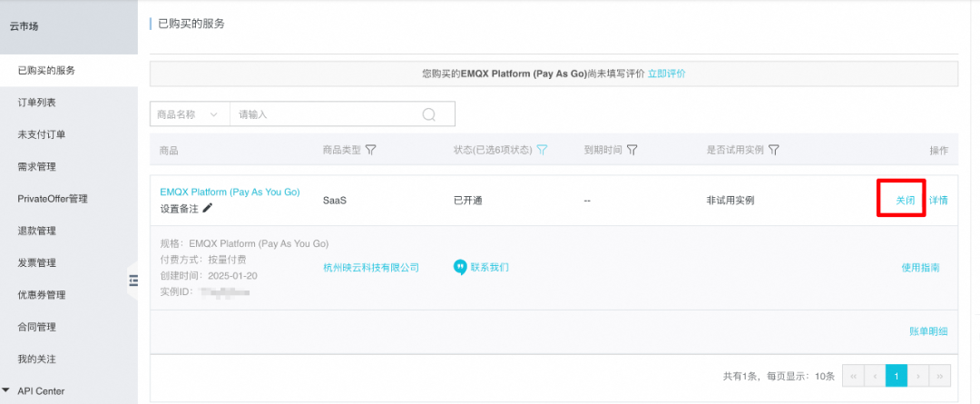Go to next page with › button
Image resolution: width=980 pixels, height=404 pixels.
click(x=918, y=376)
